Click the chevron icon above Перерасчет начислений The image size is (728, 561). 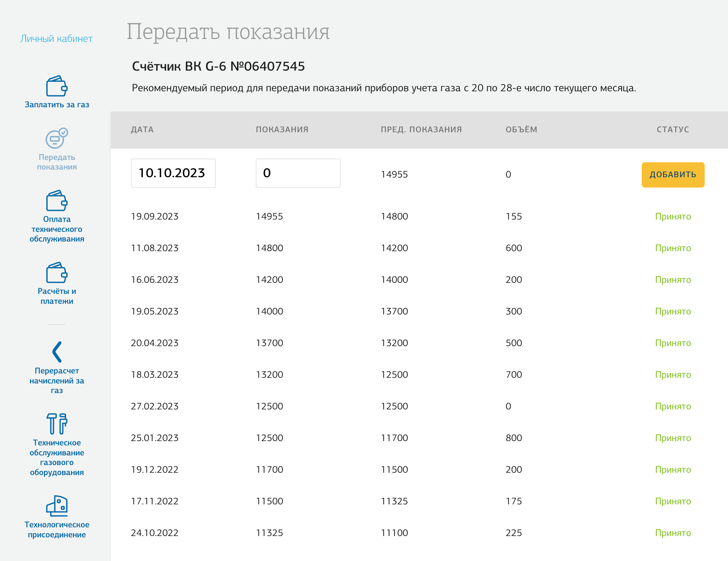coord(57,352)
